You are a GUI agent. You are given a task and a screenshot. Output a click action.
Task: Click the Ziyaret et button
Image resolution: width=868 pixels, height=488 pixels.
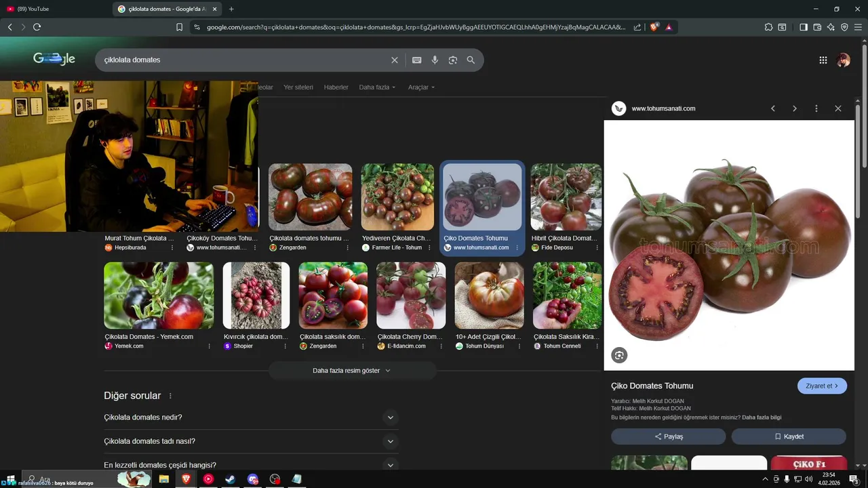click(822, 386)
